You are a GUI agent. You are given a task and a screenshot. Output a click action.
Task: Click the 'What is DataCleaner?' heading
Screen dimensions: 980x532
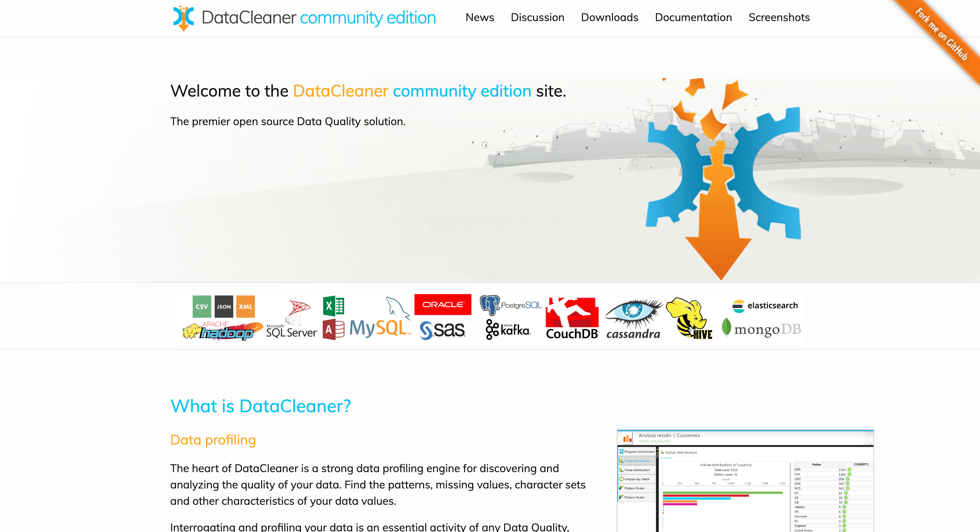pyautogui.click(x=261, y=406)
